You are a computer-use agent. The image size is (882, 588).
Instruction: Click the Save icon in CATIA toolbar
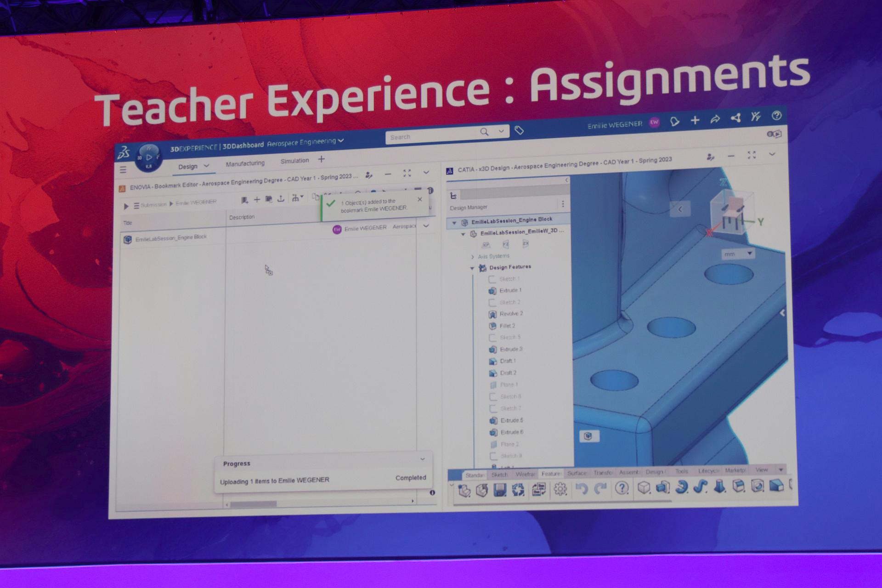coord(500,490)
